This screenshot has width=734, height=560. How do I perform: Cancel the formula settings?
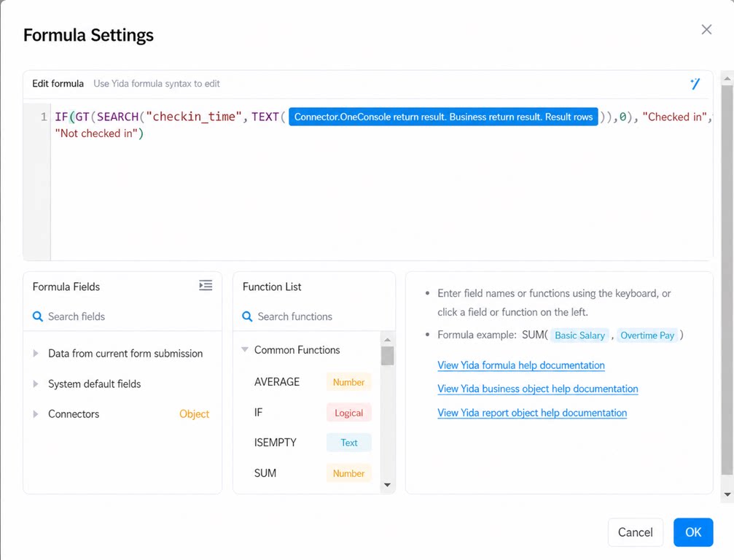click(635, 532)
